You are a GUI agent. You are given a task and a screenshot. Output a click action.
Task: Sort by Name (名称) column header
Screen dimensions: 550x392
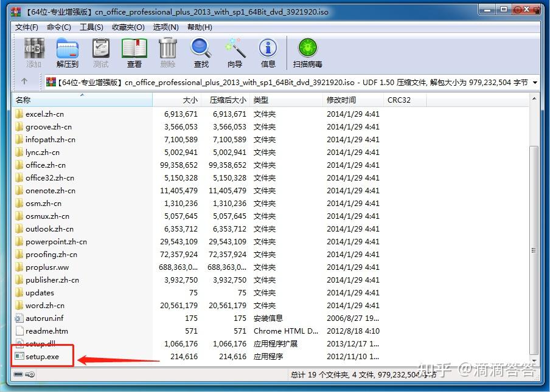tap(82, 100)
